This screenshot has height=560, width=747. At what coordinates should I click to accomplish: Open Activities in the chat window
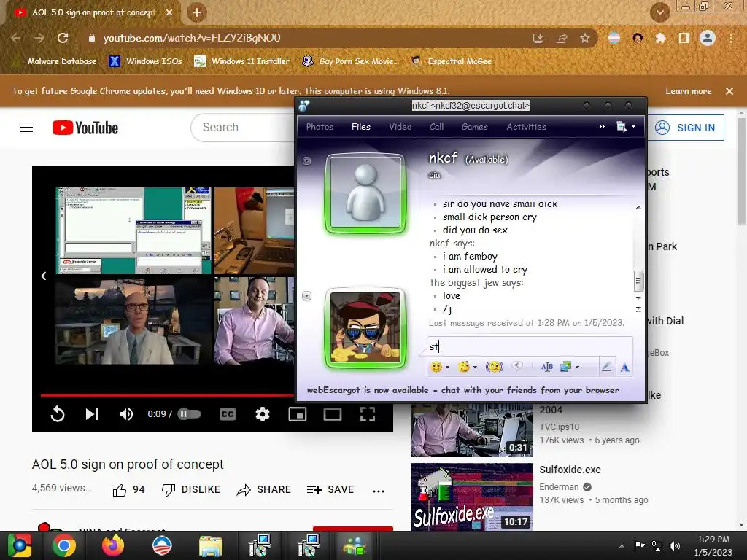[527, 127]
